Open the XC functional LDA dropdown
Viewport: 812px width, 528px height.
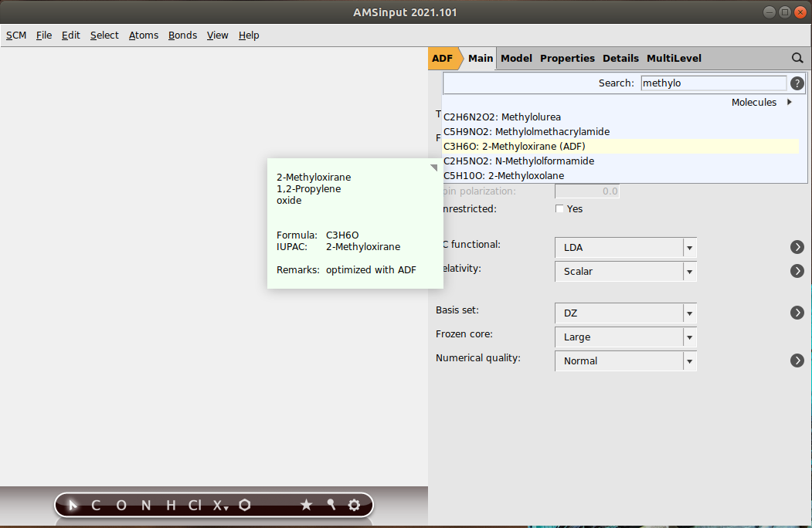point(626,248)
